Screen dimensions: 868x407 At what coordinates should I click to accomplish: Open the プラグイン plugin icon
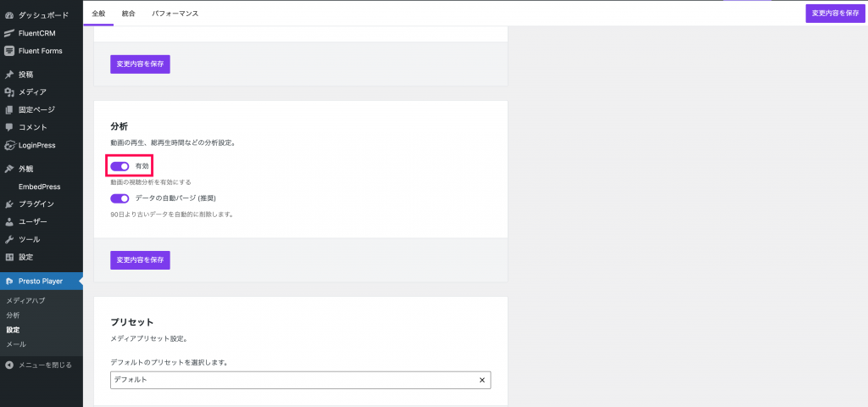[x=8, y=204]
